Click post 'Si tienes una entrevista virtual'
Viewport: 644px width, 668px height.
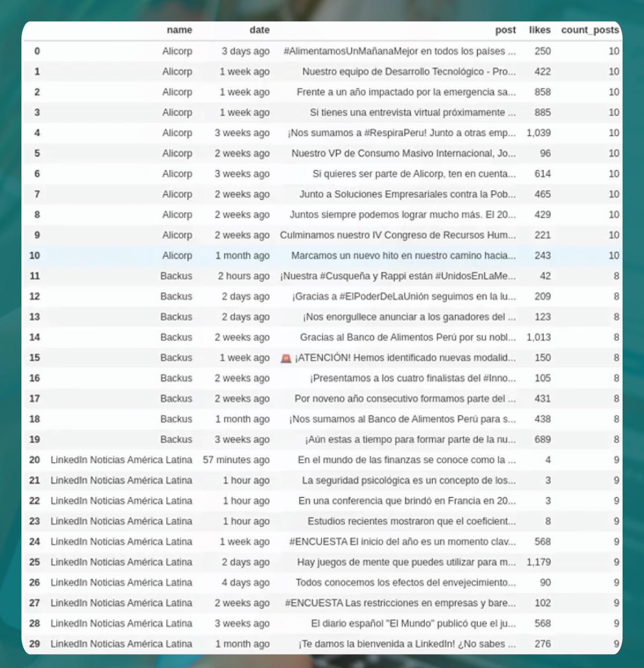413,112
